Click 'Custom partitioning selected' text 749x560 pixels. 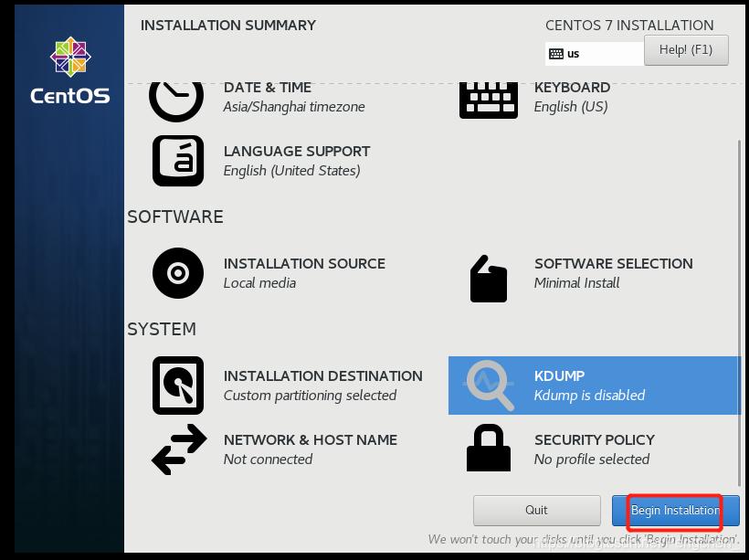310,396
